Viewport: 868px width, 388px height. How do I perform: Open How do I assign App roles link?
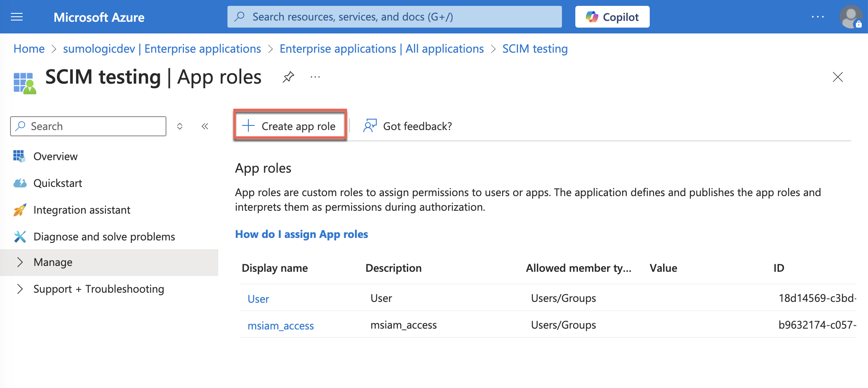click(301, 234)
